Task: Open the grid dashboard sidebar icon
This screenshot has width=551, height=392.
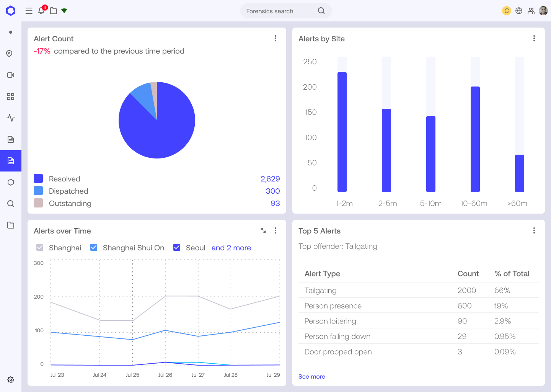Action: coord(11,96)
